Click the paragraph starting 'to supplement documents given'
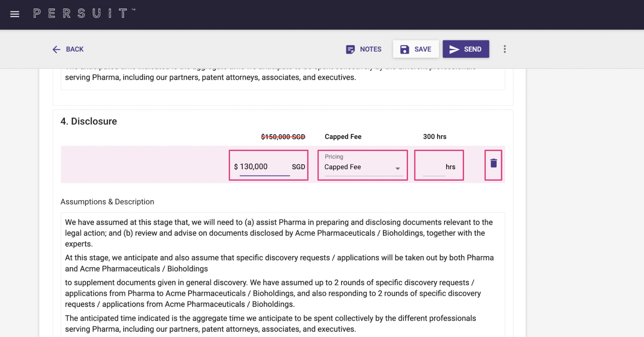 (273, 293)
